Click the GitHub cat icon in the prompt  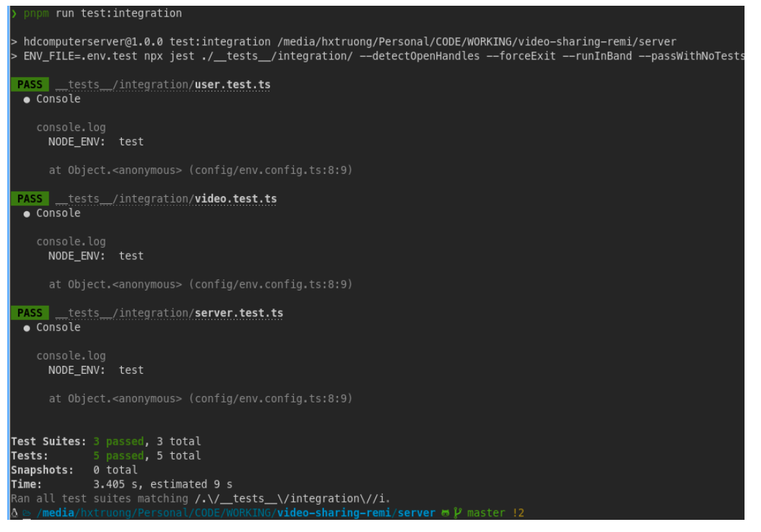point(445,513)
